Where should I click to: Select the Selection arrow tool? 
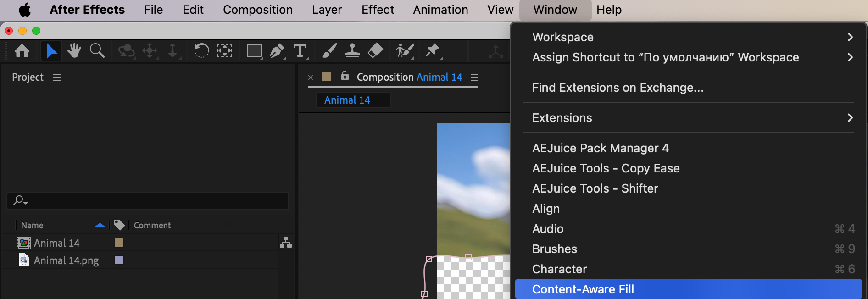click(x=51, y=51)
